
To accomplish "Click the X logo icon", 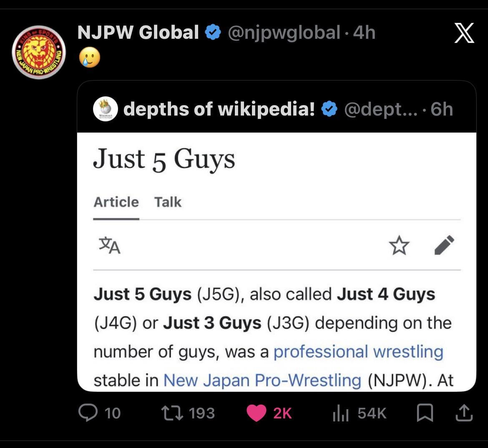I will (464, 33).
